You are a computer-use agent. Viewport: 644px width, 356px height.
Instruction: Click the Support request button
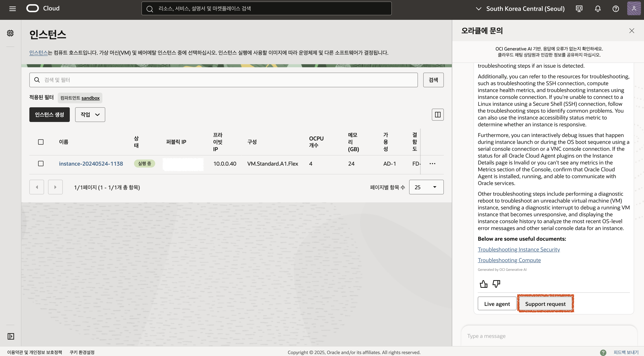click(545, 304)
